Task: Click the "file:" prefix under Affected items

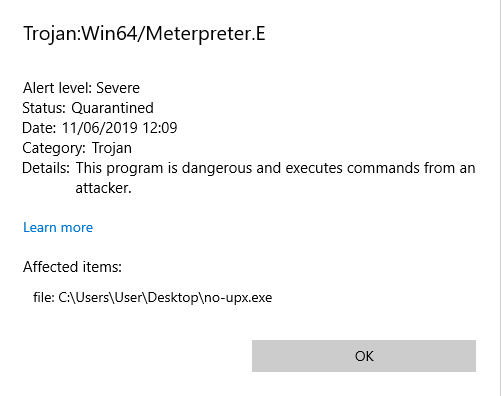Action: pos(44,297)
